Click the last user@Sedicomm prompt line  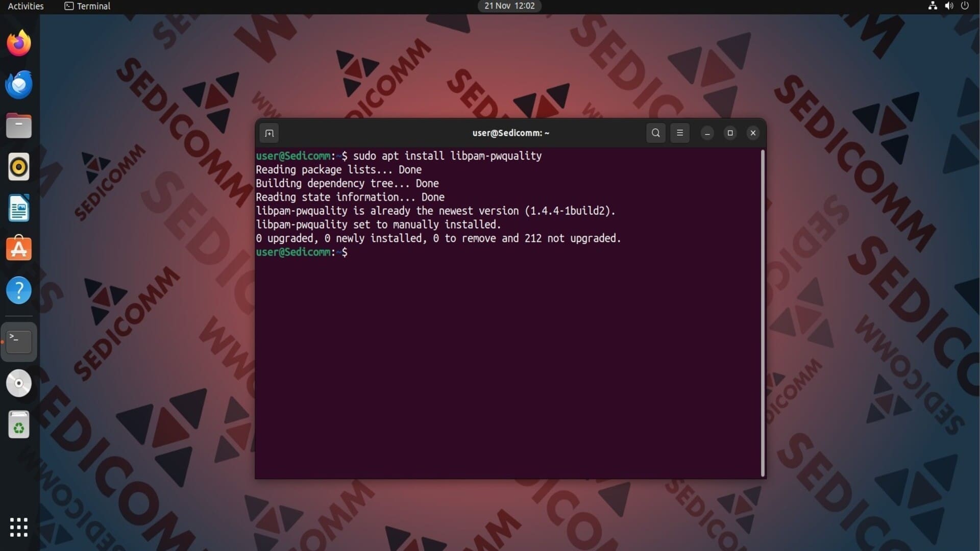(x=302, y=253)
